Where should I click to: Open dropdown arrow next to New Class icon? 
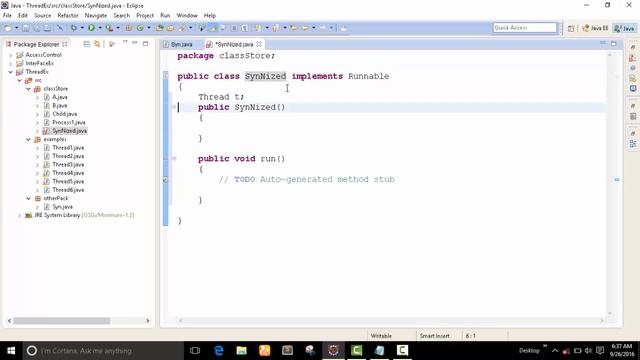[149, 28]
